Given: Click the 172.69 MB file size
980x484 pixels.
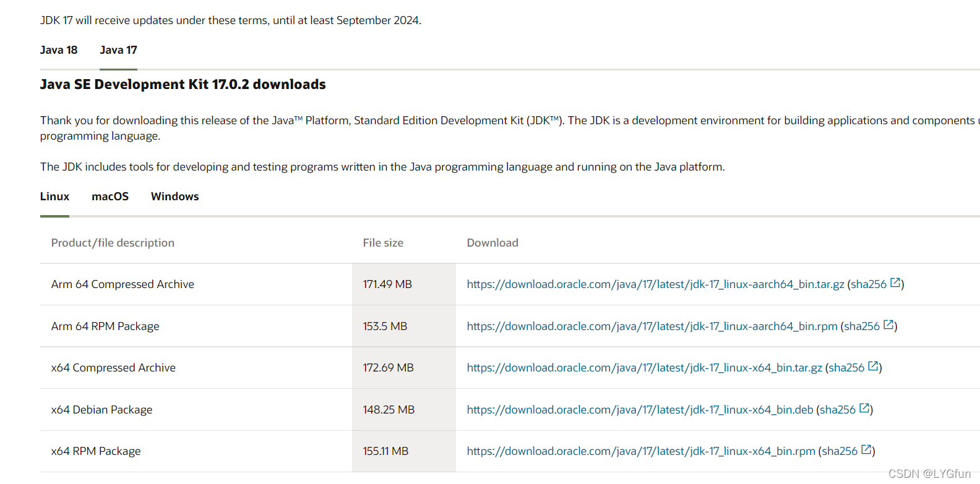Looking at the screenshot, I should pos(388,368).
